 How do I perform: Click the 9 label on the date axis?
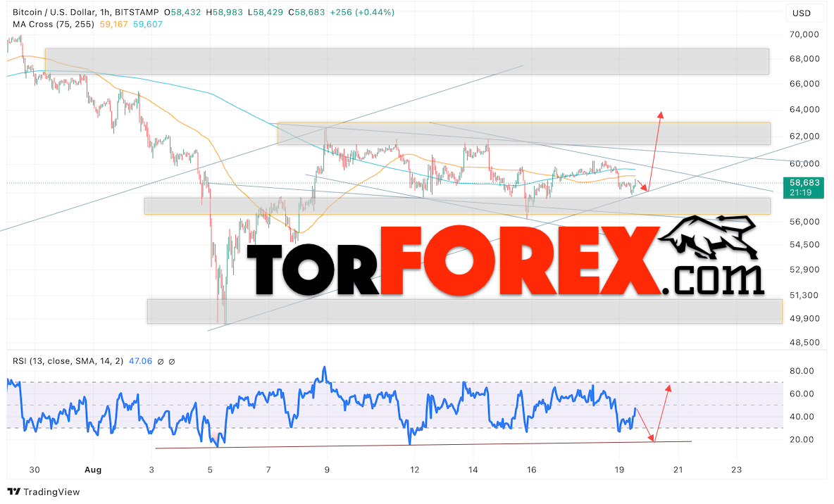point(327,470)
